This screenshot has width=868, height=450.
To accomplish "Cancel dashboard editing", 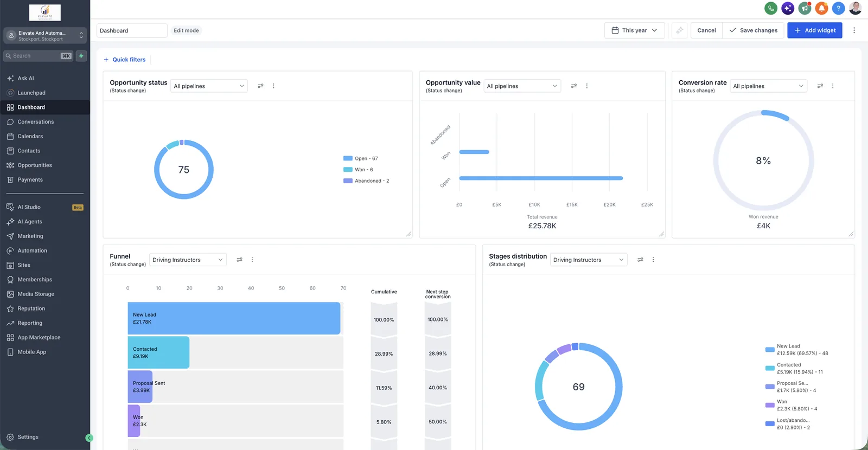I will coord(706,30).
